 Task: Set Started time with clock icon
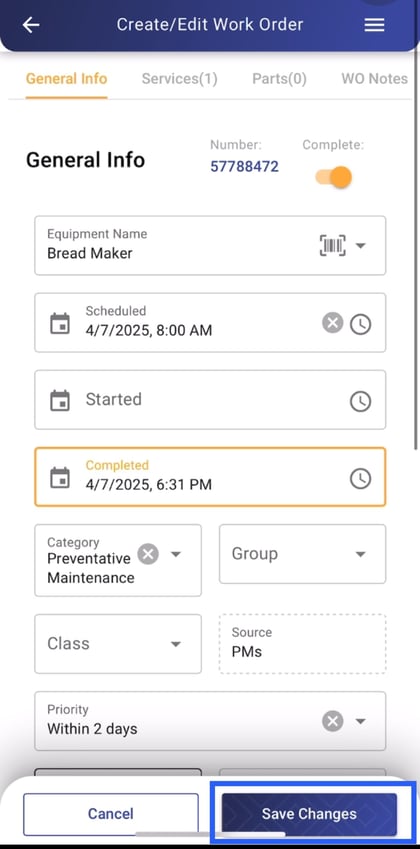point(360,401)
